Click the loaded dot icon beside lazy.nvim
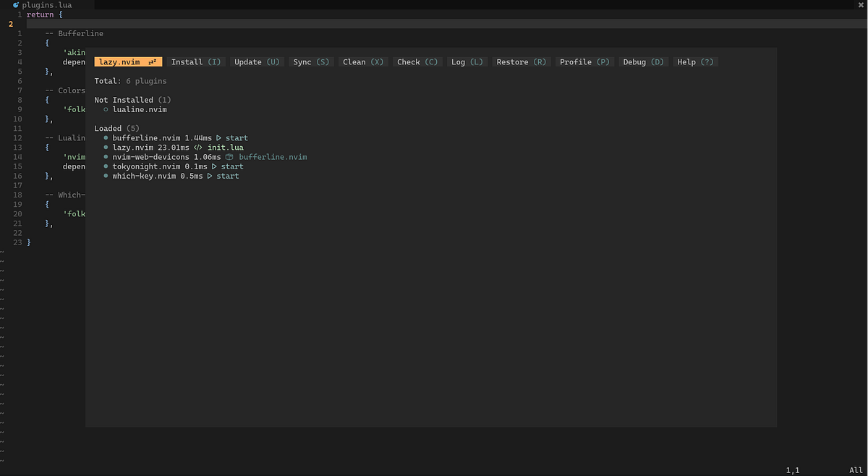868x476 pixels. [106, 147]
